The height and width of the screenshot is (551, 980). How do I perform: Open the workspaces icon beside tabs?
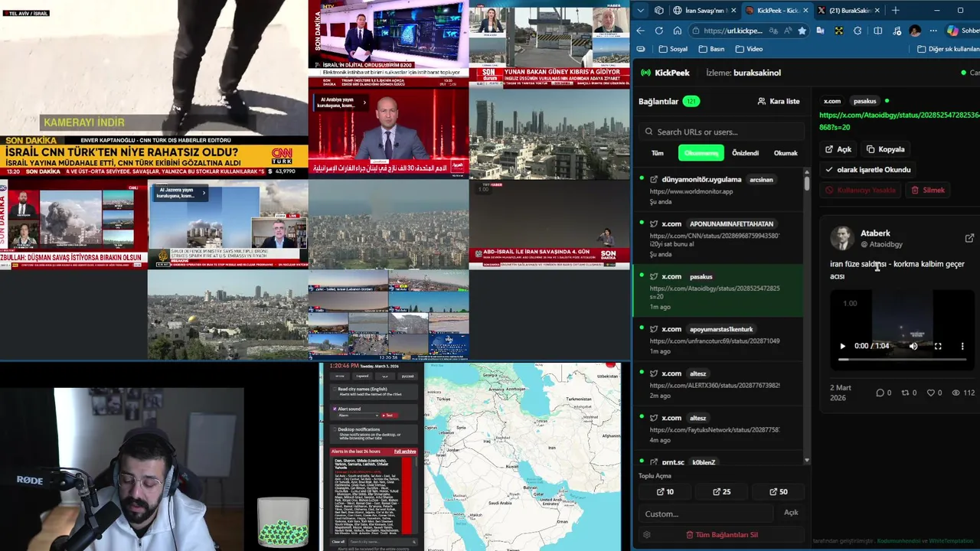[x=659, y=11]
